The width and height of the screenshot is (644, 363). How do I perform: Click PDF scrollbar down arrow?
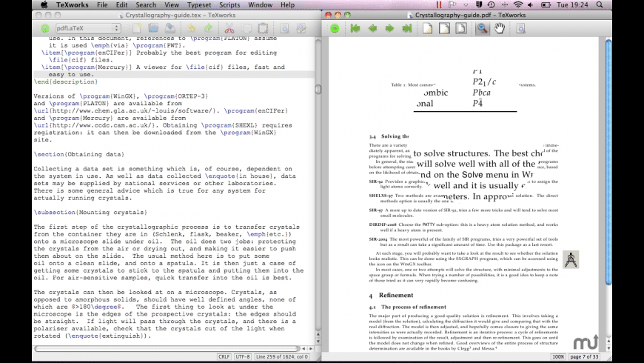[608, 348]
